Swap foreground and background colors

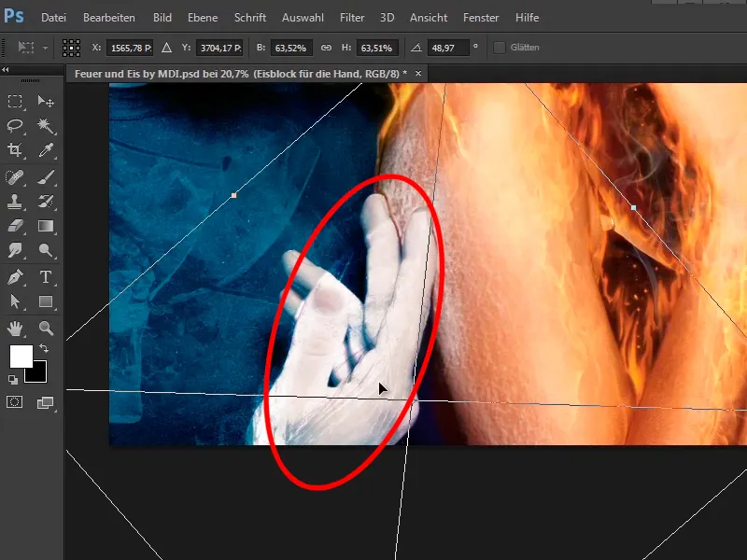(x=44, y=348)
